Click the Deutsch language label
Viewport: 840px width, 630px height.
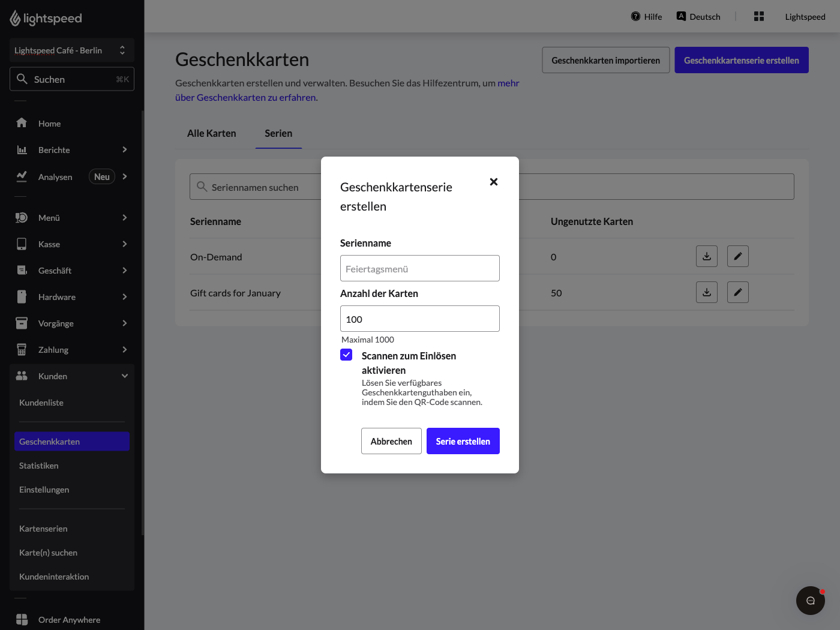point(705,17)
